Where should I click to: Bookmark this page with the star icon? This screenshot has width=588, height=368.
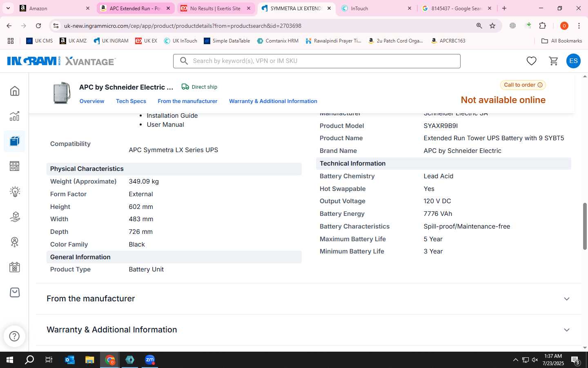pos(492,26)
